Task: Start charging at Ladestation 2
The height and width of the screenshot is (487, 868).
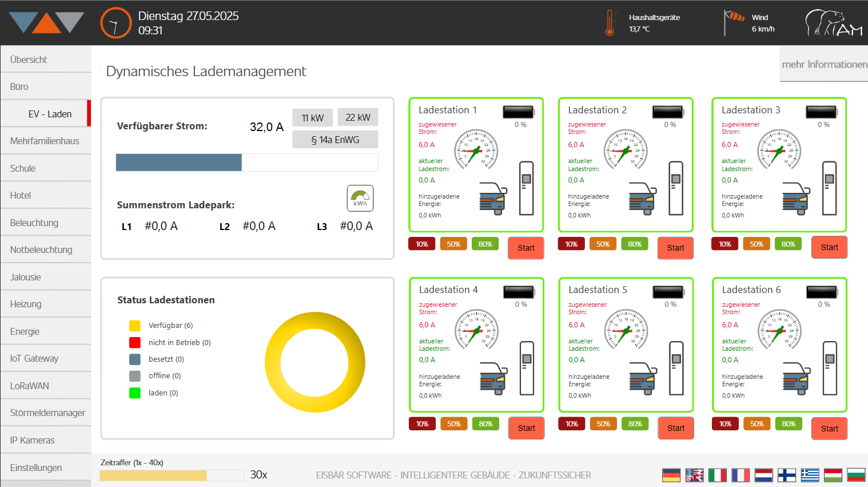Action: click(675, 248)
